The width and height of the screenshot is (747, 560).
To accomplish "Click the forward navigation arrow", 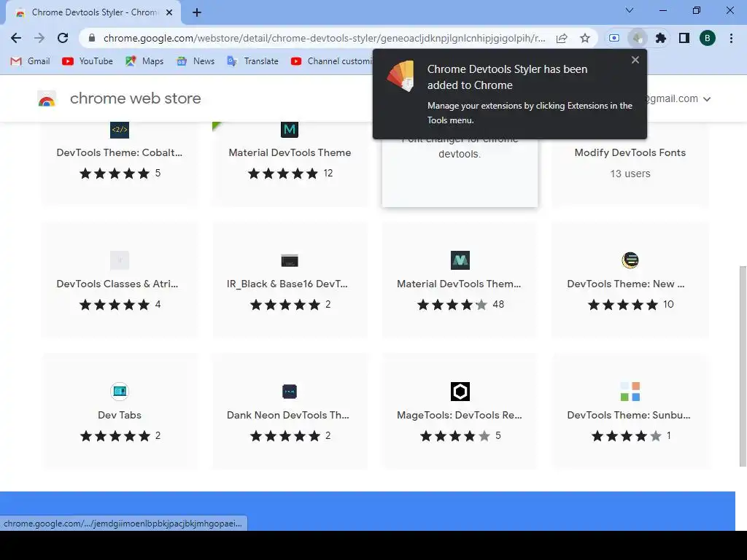I will (39, 38).
